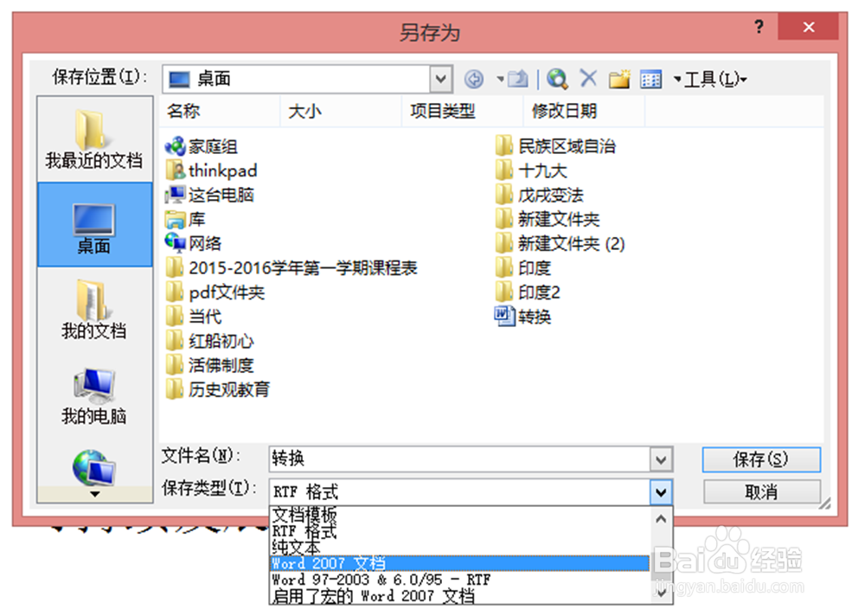Click the Back navigation arrow icon

coord(474,79)
